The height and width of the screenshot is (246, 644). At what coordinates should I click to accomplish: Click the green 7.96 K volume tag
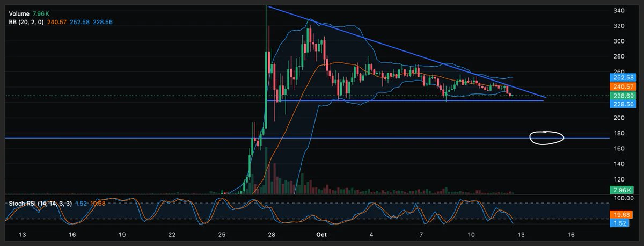[x=622, y=190]
